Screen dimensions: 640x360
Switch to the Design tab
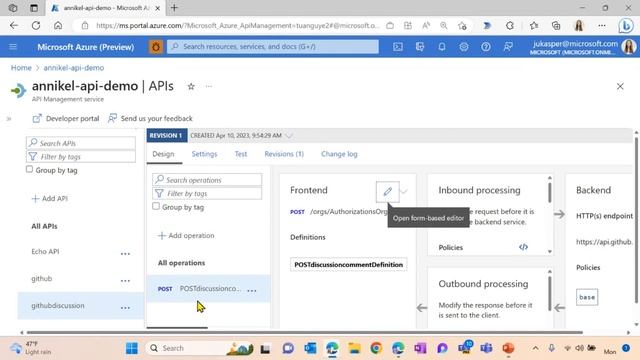163,154
